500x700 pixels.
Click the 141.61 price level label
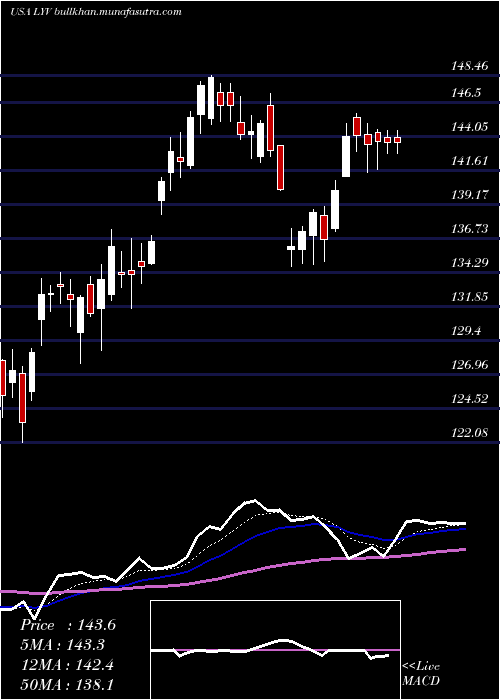(x=469, y=161)
